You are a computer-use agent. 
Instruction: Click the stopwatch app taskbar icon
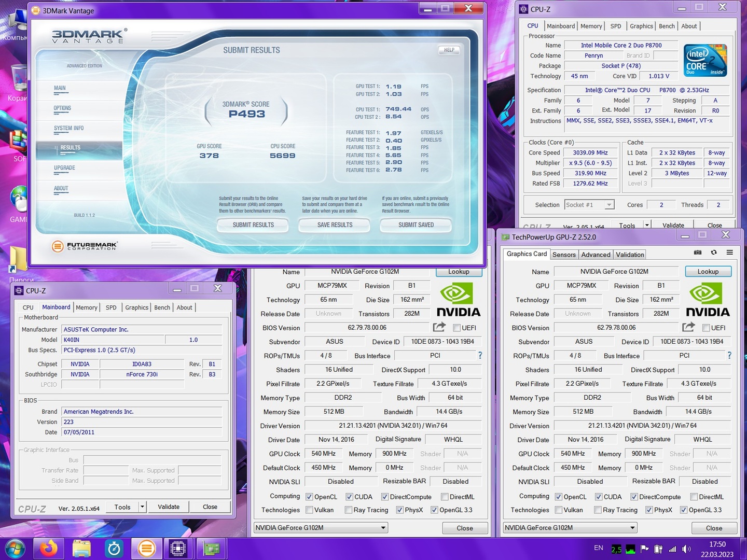click(114, 548)
